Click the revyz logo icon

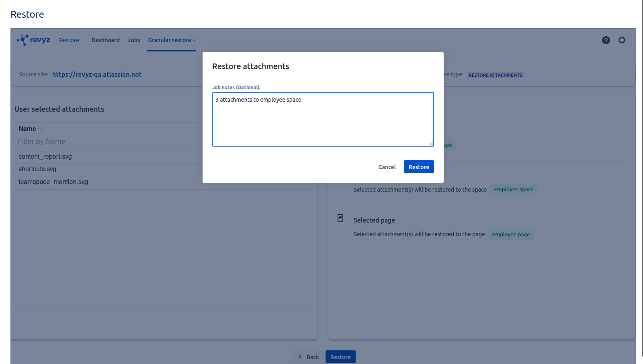coord(23,40)
